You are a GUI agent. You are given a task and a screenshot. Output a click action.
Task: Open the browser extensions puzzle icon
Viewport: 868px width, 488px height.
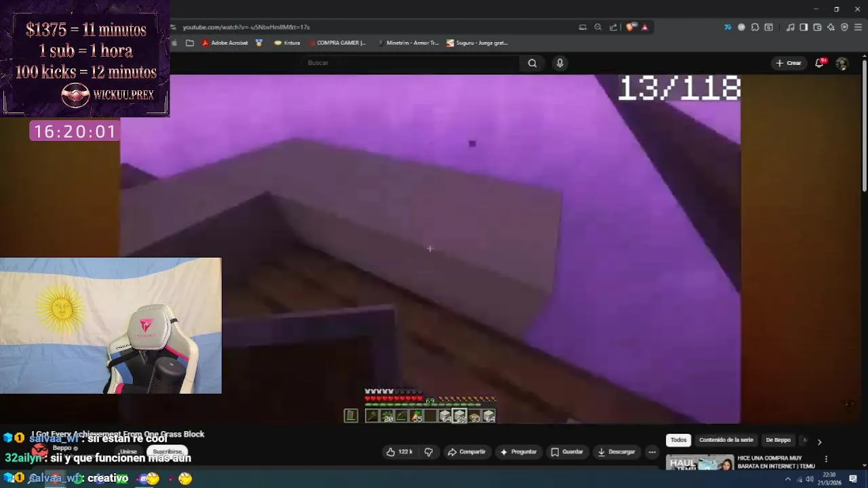click(x=755, y=27)
